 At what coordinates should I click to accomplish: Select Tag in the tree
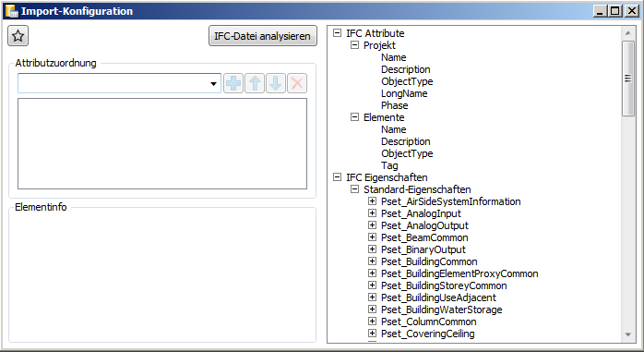pos(389,165)
